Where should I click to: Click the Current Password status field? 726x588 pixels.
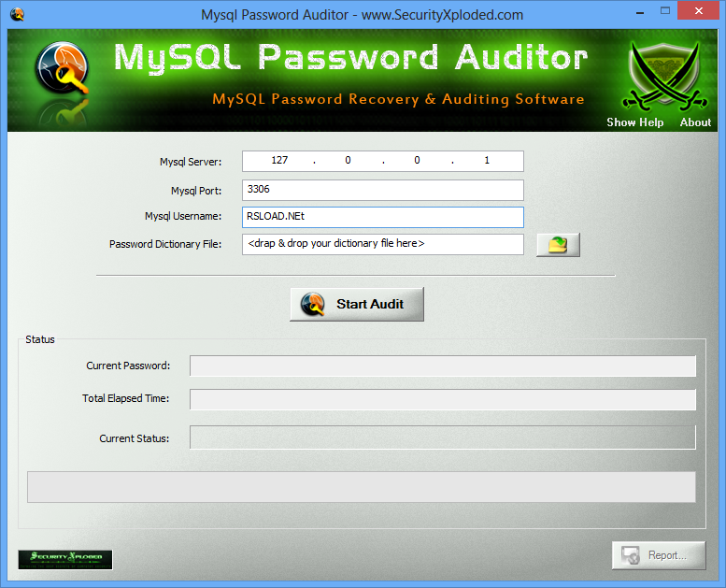(443, 366)
